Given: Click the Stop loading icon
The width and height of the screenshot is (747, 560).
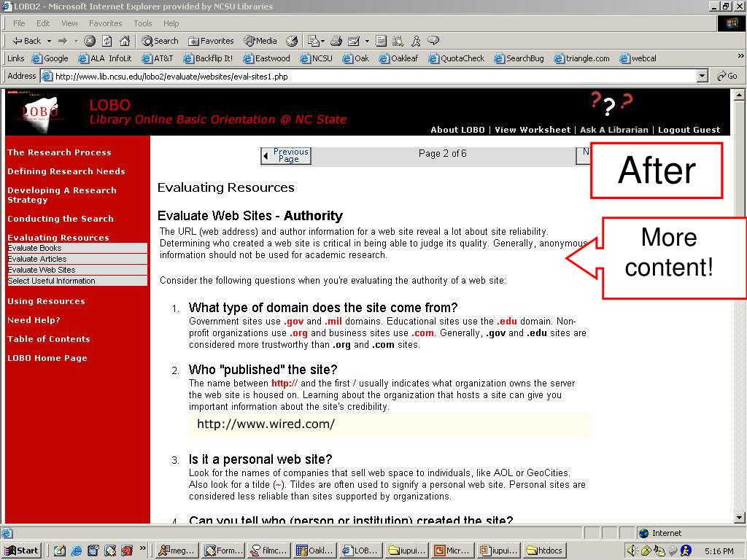Looking at the screenshot, I should click(90, 41).
